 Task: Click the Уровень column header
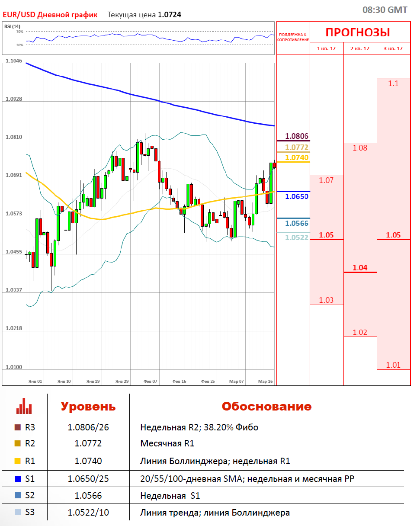[x=88, y=407]
